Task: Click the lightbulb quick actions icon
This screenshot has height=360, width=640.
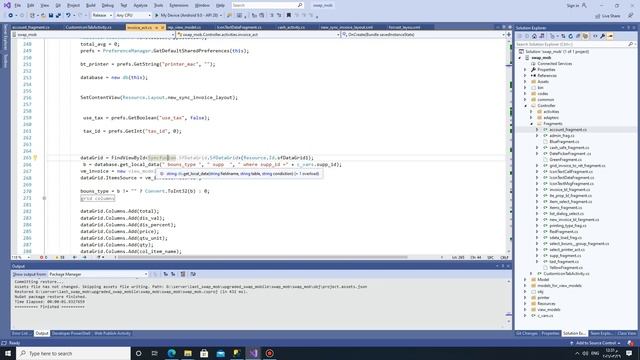Action: [35, 158]
